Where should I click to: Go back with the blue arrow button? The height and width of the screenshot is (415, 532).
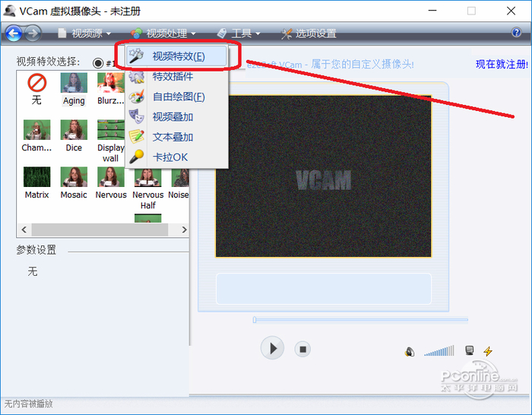pyautogui.click(x=14, y=33)
